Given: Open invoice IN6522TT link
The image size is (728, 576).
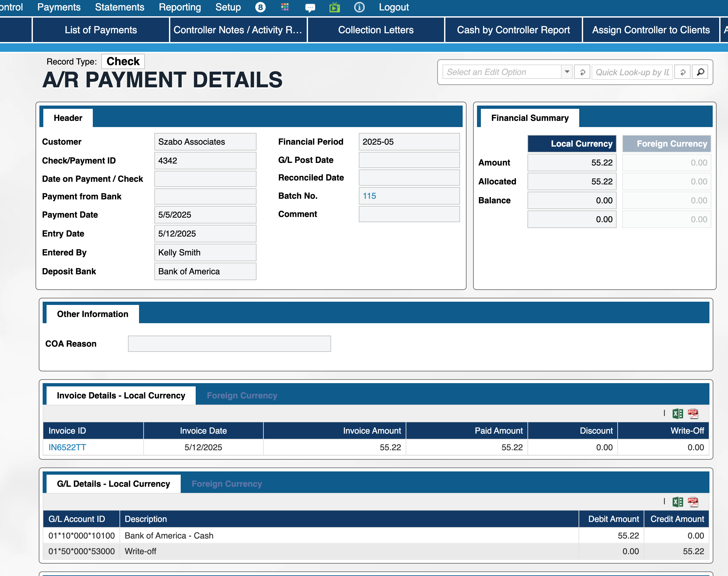Looking at the screenshot, I should 67,447.
